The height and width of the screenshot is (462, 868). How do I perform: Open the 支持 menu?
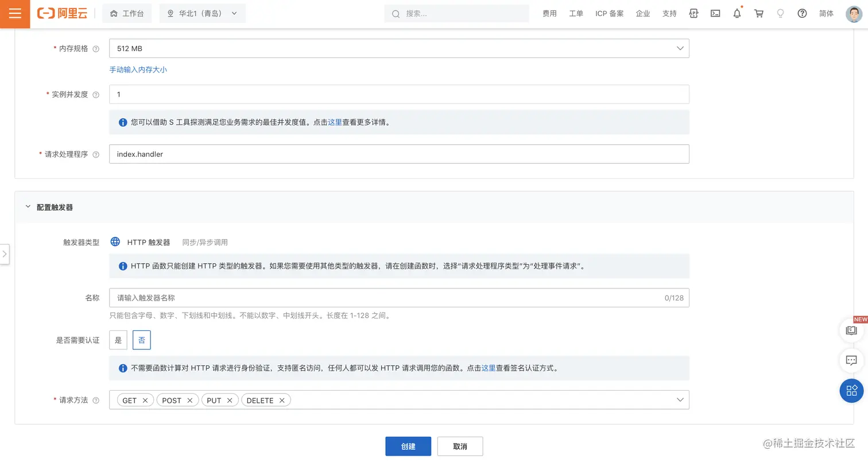coord(669,14)
